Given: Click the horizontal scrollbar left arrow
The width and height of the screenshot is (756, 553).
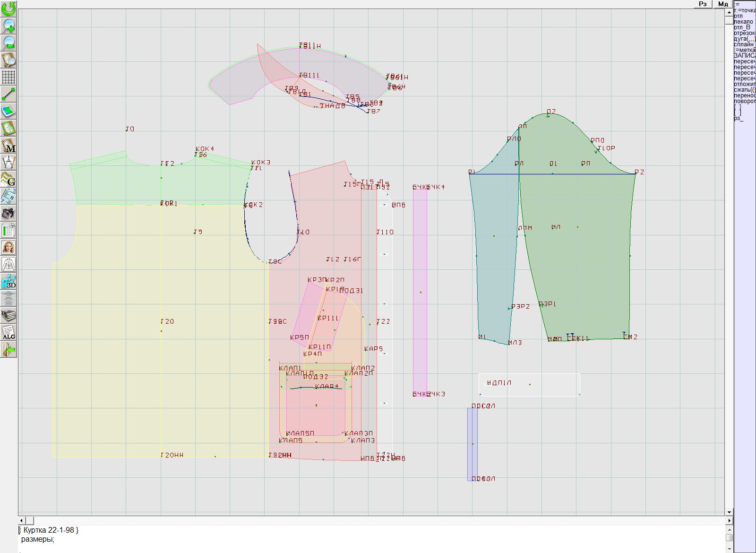Looking at the screenshot, I should click(22, 520).
